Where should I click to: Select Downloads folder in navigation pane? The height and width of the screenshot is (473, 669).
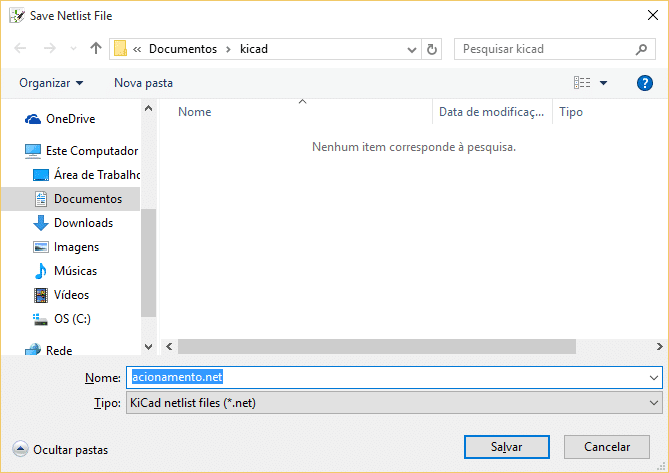click(x=82, y=223)
